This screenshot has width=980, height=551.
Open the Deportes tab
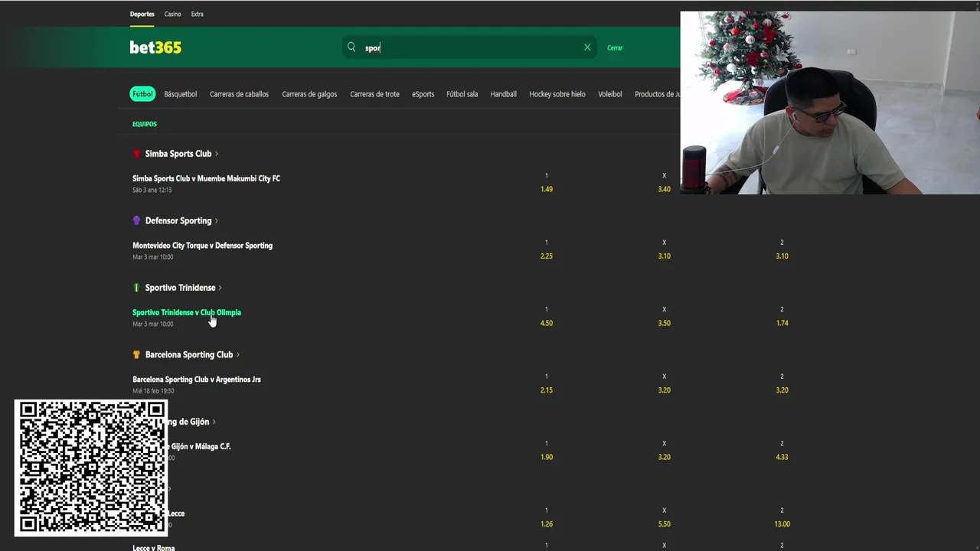pyautogui.click(x=142, y=14)
